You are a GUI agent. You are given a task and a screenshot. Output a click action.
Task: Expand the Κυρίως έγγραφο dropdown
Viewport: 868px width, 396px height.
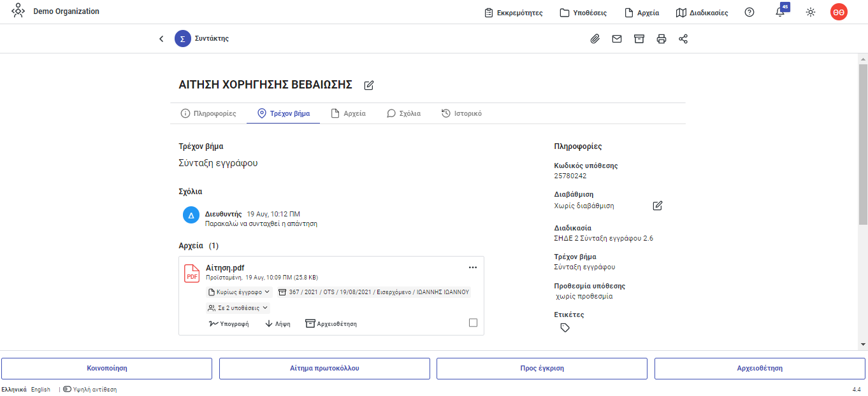(x=240, y=292)
